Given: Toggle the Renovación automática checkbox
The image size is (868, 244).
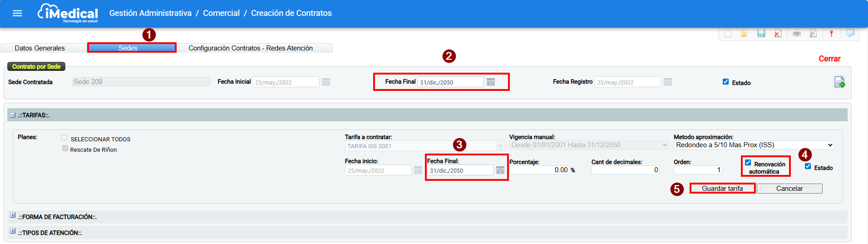Looking at the screenshot, I should click(748, 163).
